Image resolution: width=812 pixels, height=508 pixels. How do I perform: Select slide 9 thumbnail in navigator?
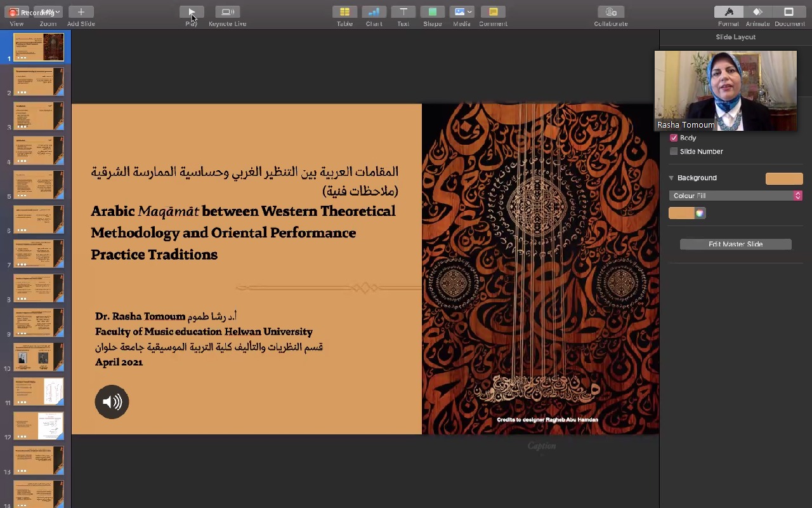(x=39, y=323)
